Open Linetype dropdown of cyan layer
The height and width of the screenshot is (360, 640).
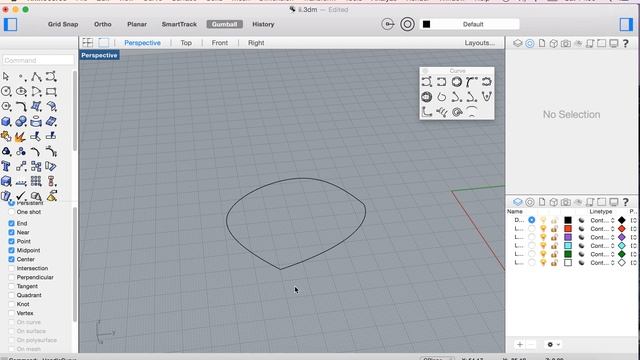click(x=602, y=246)
